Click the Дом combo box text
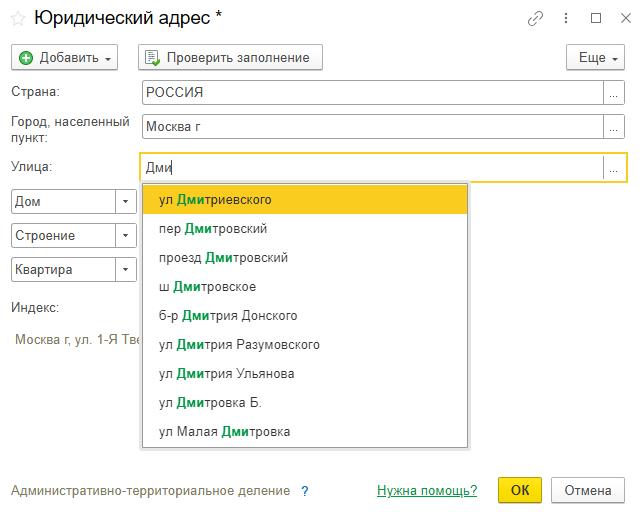Viewport: 643px width, 515px height. tap(64, 201)
